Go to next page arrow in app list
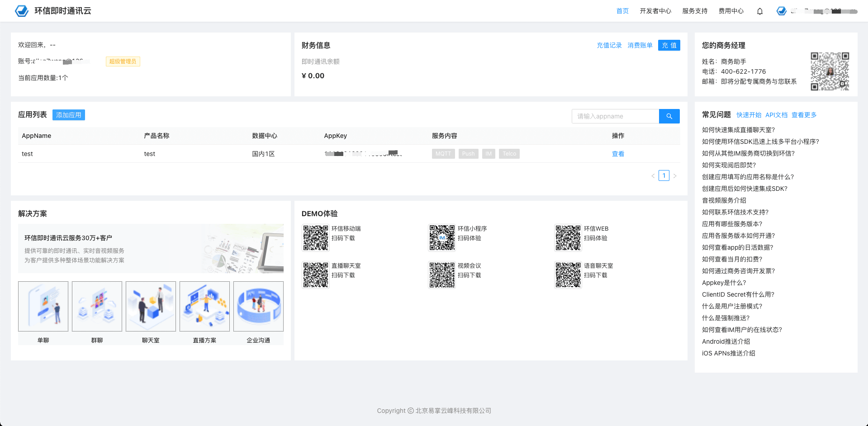Screen dimensions: 868x426 coord(675,176)
